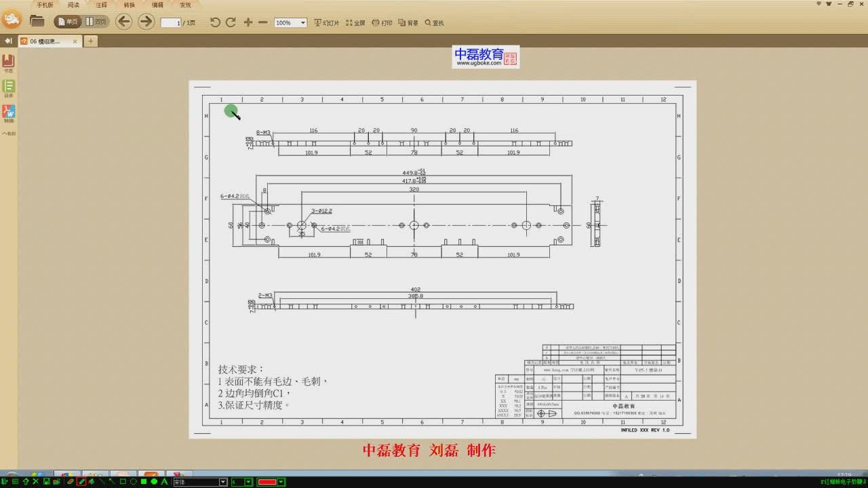Rotate the page counterclockwise
Viewport: 868px width, 488px height.
click(x=215, y=22)
